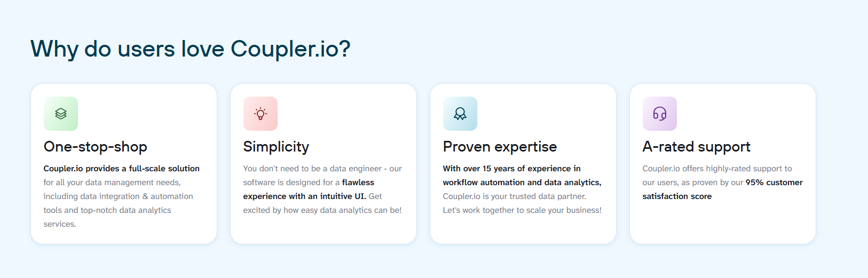Screen dimensions: 868x278
Task: Click the award ribbon icon above Proven expertise
Action: tap(460, 114)
